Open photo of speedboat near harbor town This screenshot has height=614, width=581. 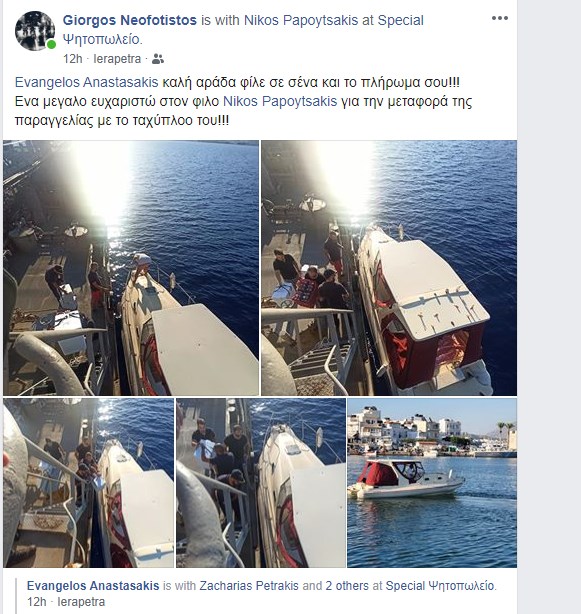click(x=432, y=483)
